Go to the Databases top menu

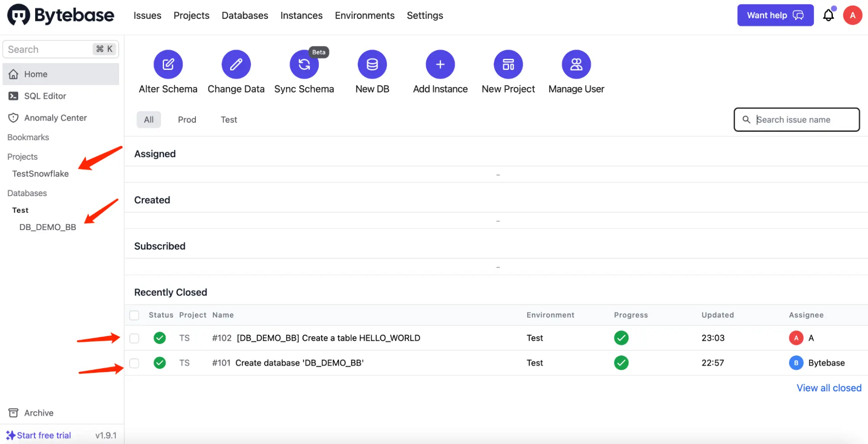tap(245, 15)
